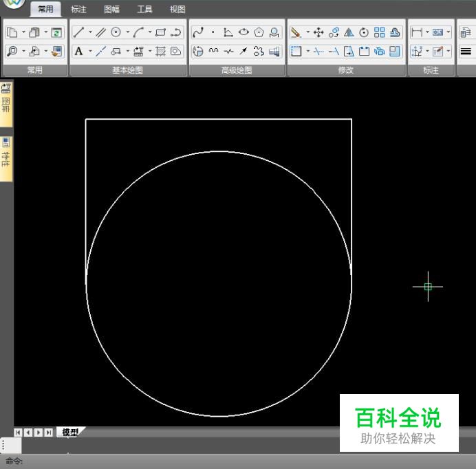
Task: Select the Arc drawing tool
Action: (x=138, y=32)
